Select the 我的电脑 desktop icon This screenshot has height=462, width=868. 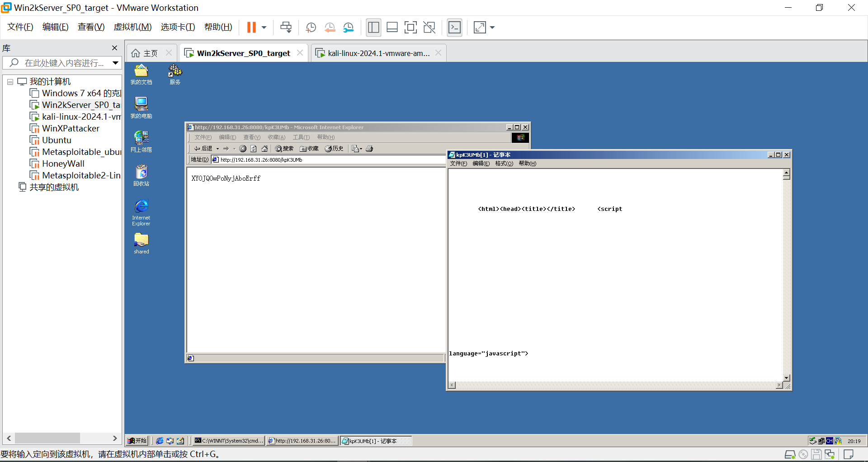pyautogui.click(x=141, y=108)
